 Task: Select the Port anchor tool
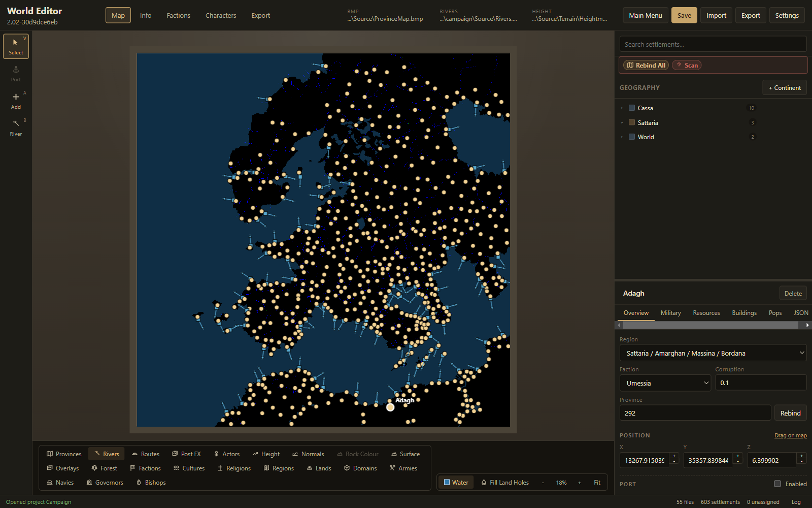pyautogui.click(x=16, y=74)
